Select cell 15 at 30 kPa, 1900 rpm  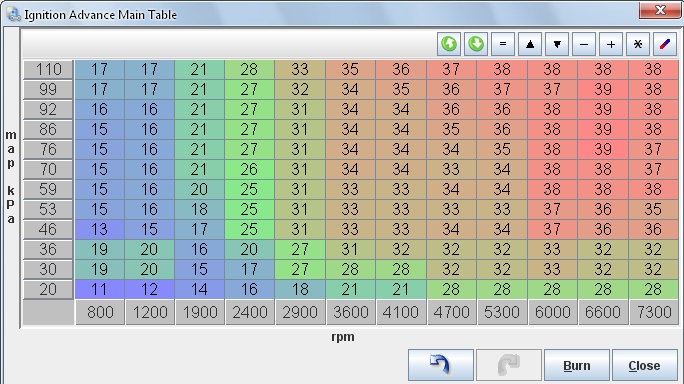[199, 270]
